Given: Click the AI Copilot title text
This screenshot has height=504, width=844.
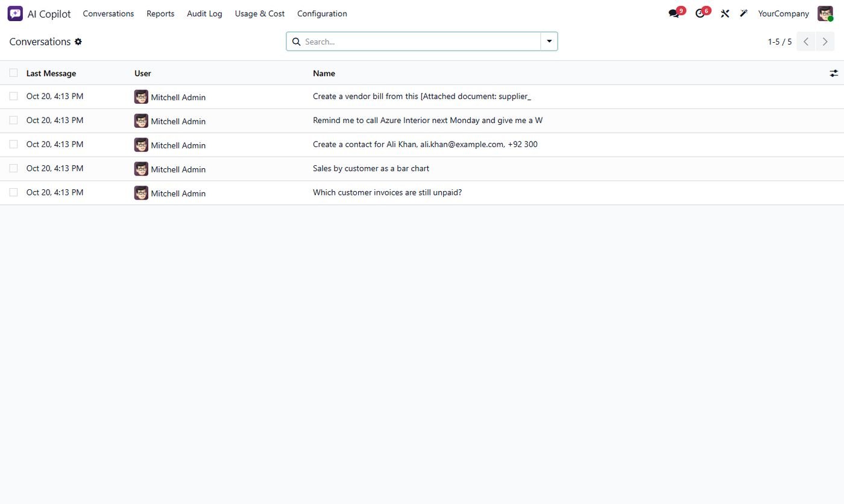Looking at the screenshot, I should pos(49,13).
